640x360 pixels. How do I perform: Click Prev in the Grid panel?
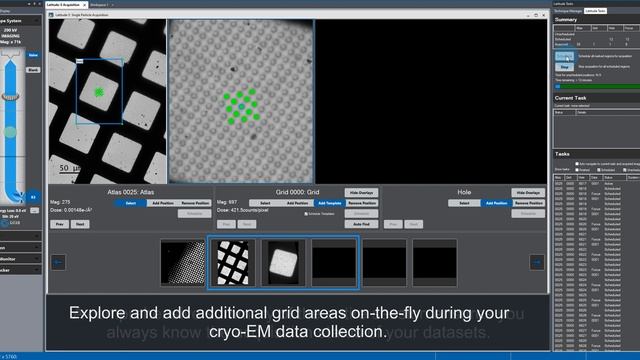point(226,224)
